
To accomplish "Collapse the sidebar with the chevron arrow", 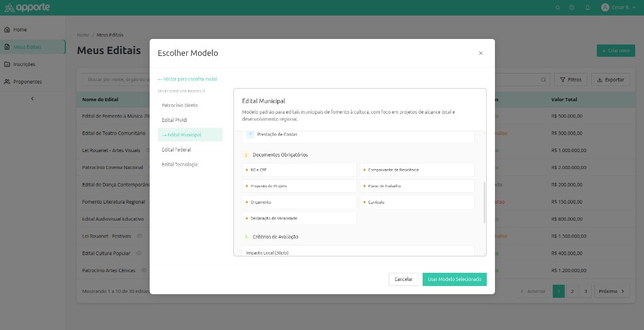I will pos(33,99).
